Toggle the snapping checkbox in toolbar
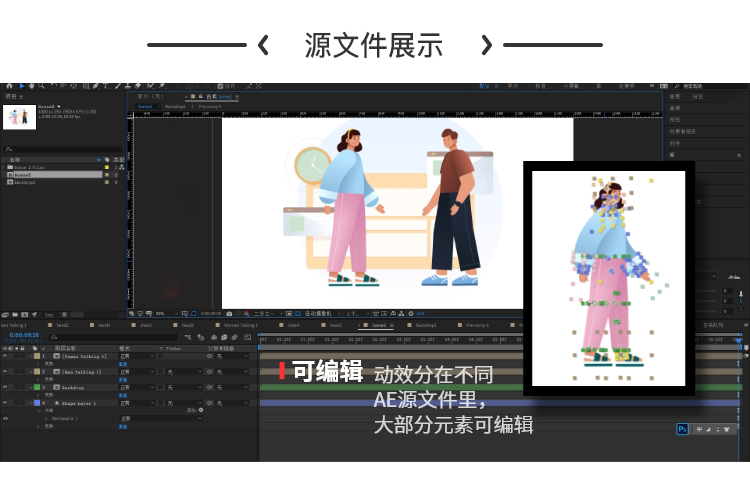Image resolution: width=750 pixels, height=483 pixels. (x=220, y=86)
